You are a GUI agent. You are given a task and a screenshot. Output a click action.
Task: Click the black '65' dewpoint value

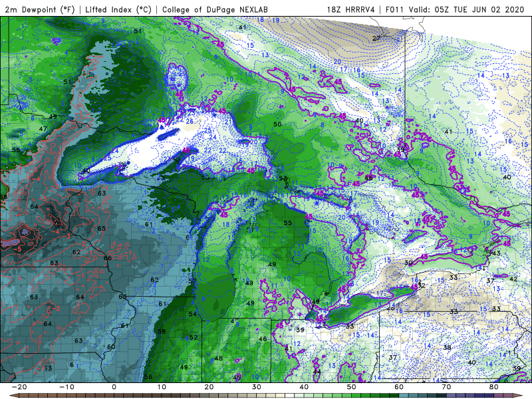102,228
